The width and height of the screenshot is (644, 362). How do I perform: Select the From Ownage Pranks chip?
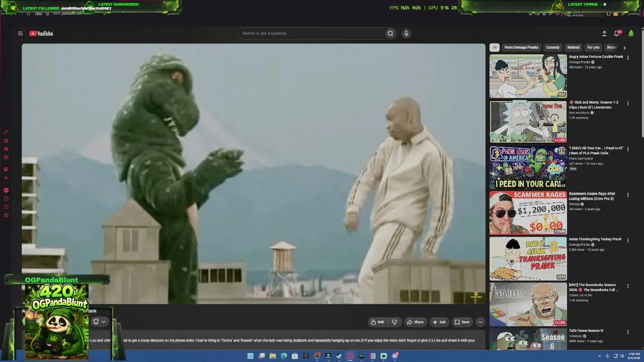521,47
